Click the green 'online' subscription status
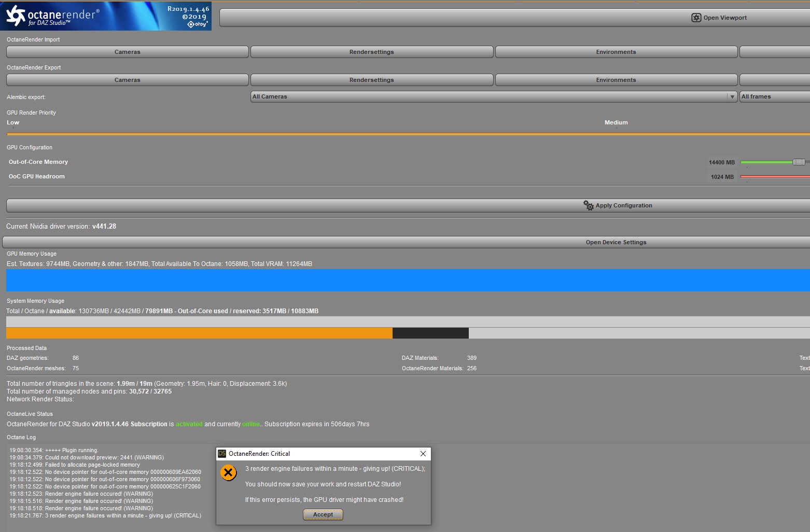The image size is (810, 532). (x=251, y=424)
